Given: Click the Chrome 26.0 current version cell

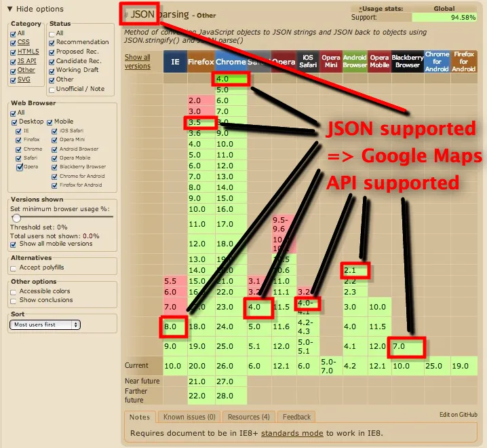Looking at the screenshot, I should point(231,366).
